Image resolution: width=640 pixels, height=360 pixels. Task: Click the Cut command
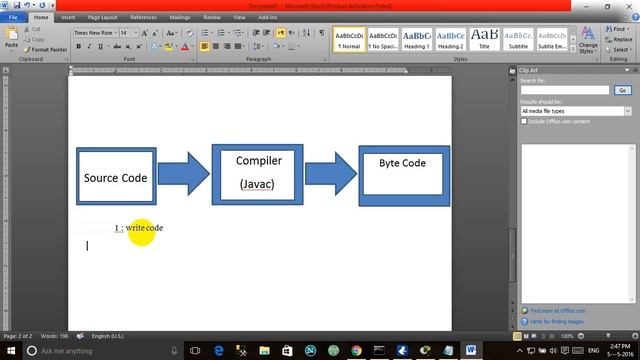pos(32,29)
